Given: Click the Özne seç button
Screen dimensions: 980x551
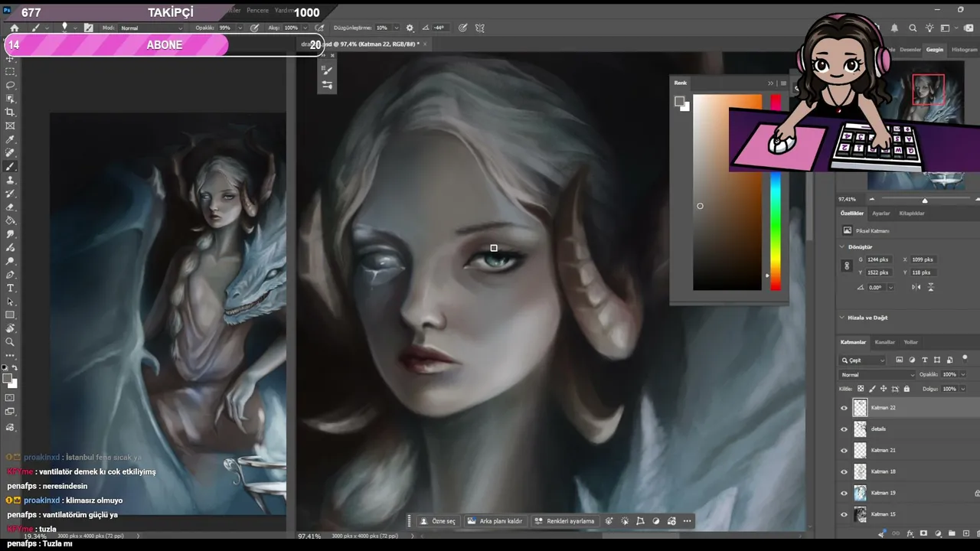Looking at the screenshot, I should coord(438,521).
